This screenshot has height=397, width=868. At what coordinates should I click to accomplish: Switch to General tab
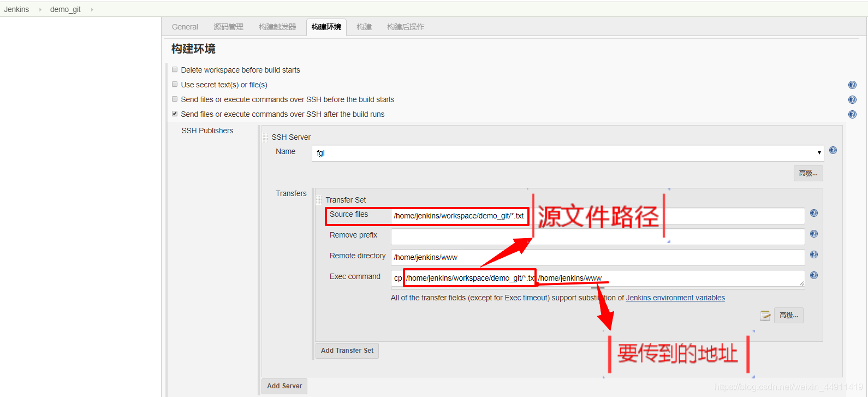click(x=185, y=27)
